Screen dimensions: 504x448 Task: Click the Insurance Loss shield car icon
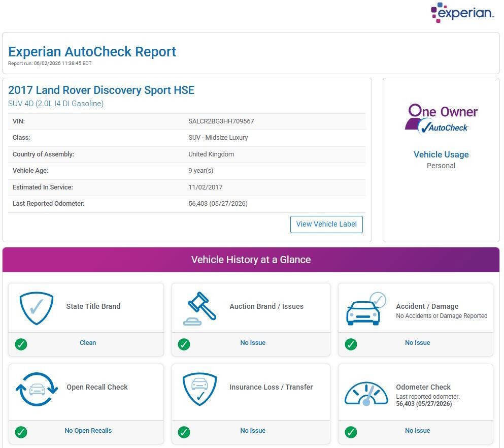pyautogui.click(x=199, y=389)
